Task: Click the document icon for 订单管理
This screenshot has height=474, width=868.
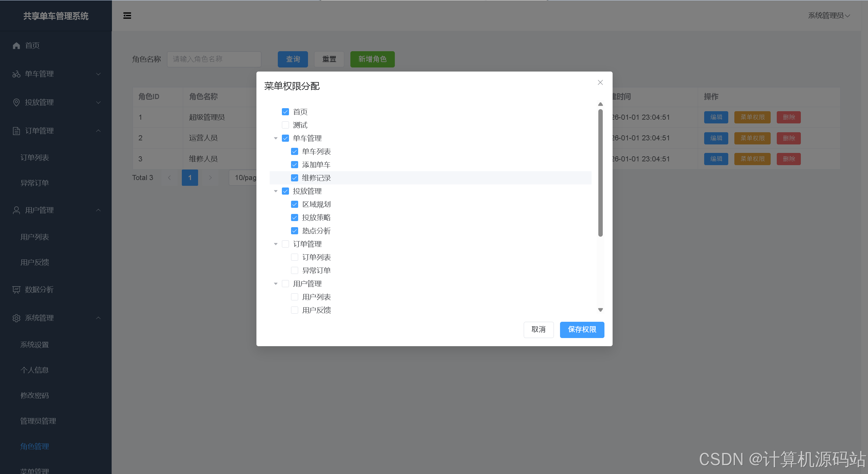Action: (16, 131)
